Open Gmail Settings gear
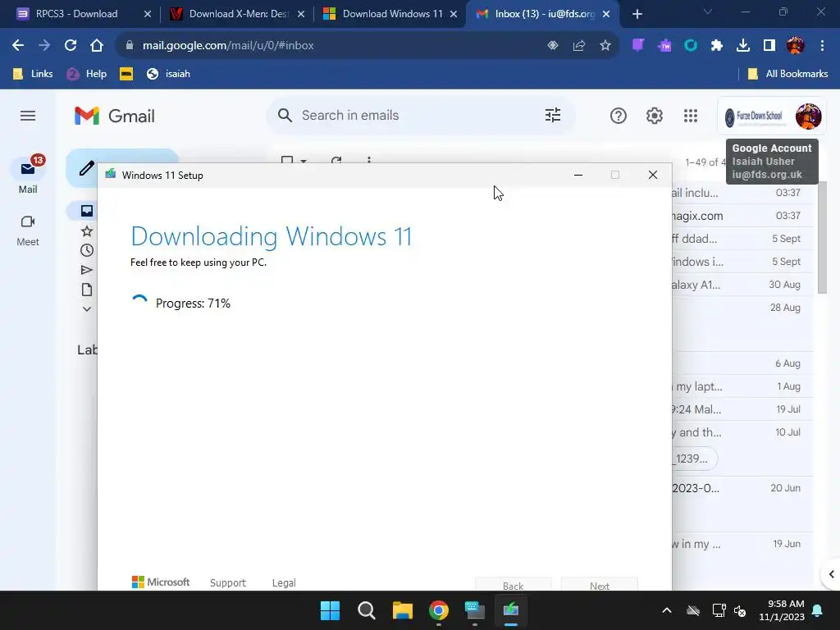 click(654, 116)
